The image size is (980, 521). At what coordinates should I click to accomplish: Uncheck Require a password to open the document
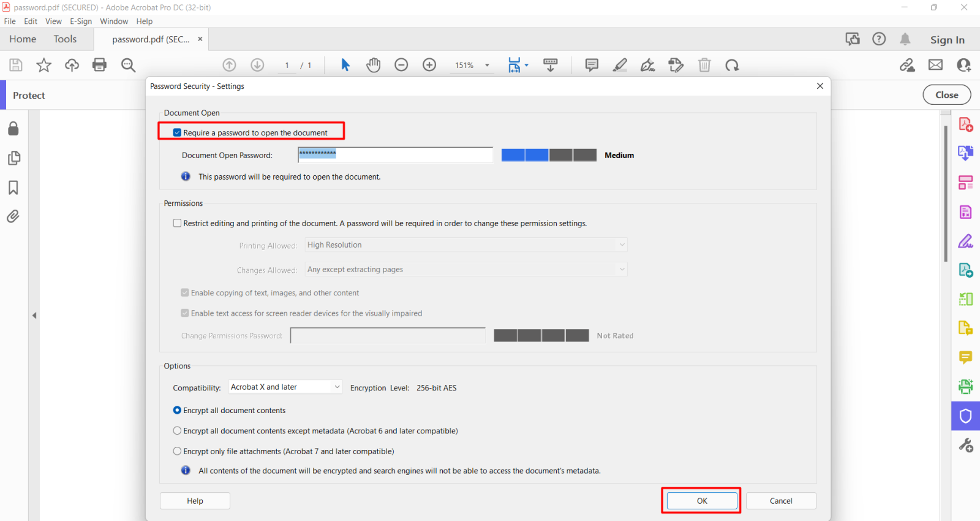tap(177, 132)
